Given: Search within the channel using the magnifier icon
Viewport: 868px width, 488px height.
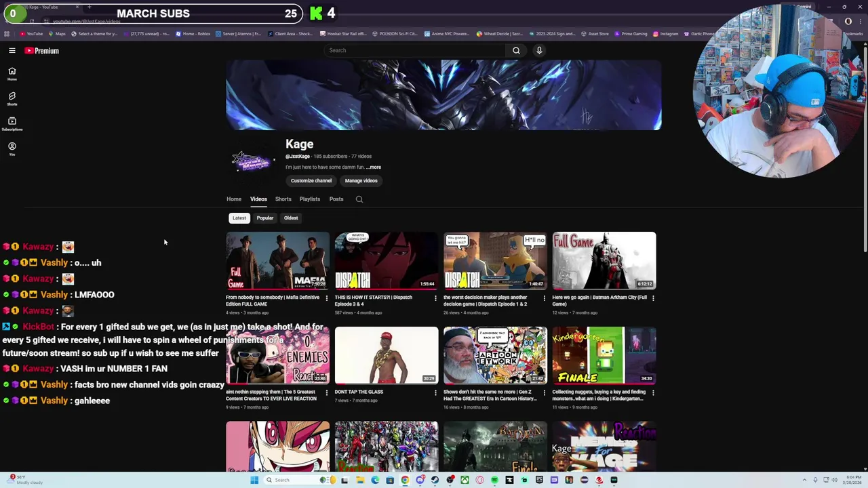Looking at the screenshot, I should (x=359, y=199).
